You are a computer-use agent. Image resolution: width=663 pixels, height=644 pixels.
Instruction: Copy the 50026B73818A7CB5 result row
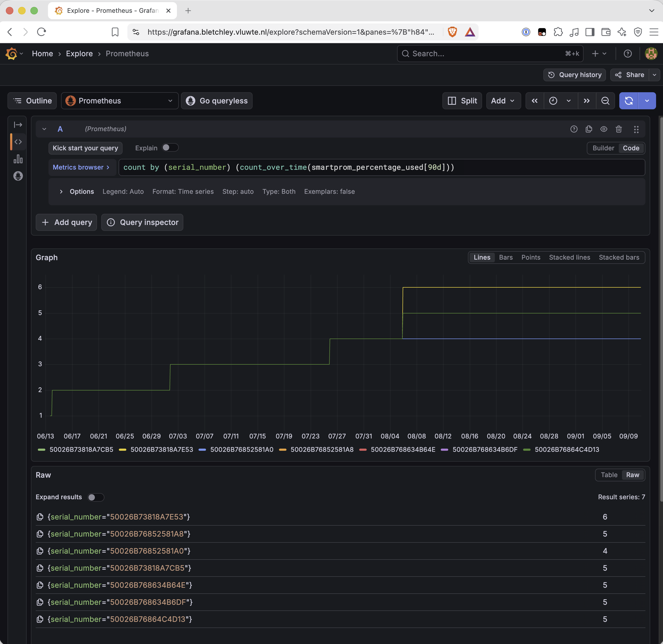coord(40,568)
